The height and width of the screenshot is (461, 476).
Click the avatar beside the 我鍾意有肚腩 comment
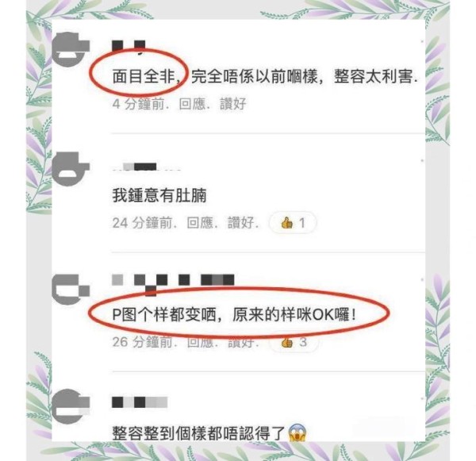tap(71, 168)
